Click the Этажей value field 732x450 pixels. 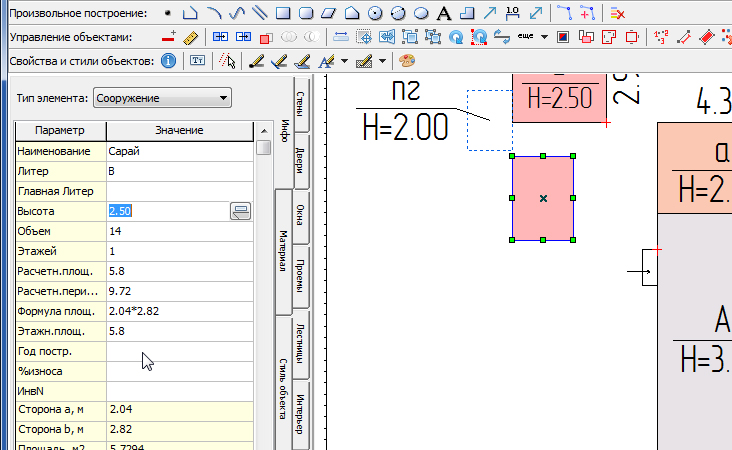[x=180, y=251]
